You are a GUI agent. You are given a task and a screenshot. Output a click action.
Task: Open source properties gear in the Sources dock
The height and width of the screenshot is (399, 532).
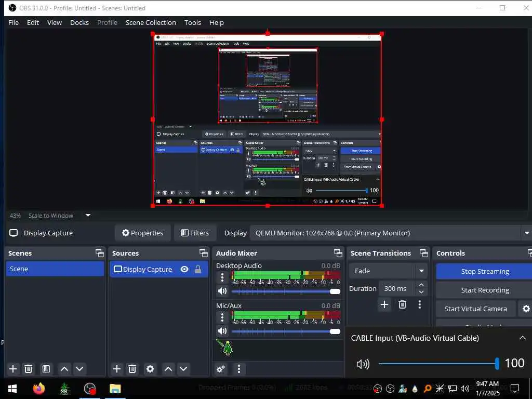(x=150, y=369)
